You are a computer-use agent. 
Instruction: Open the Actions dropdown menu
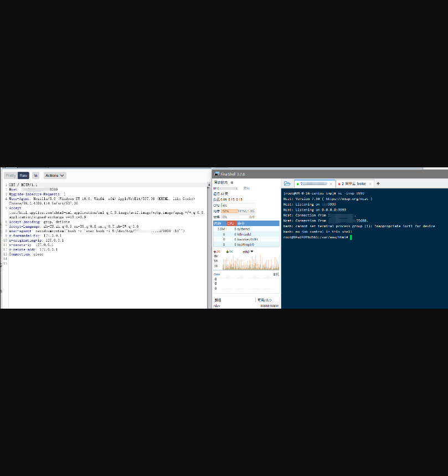click(x=55, y=175)
